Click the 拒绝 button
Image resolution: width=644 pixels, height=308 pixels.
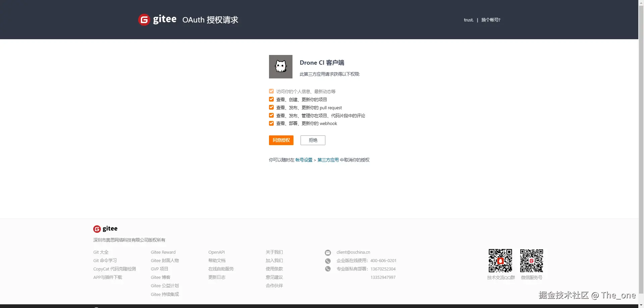pyautogui.click(x=313, y=140)
